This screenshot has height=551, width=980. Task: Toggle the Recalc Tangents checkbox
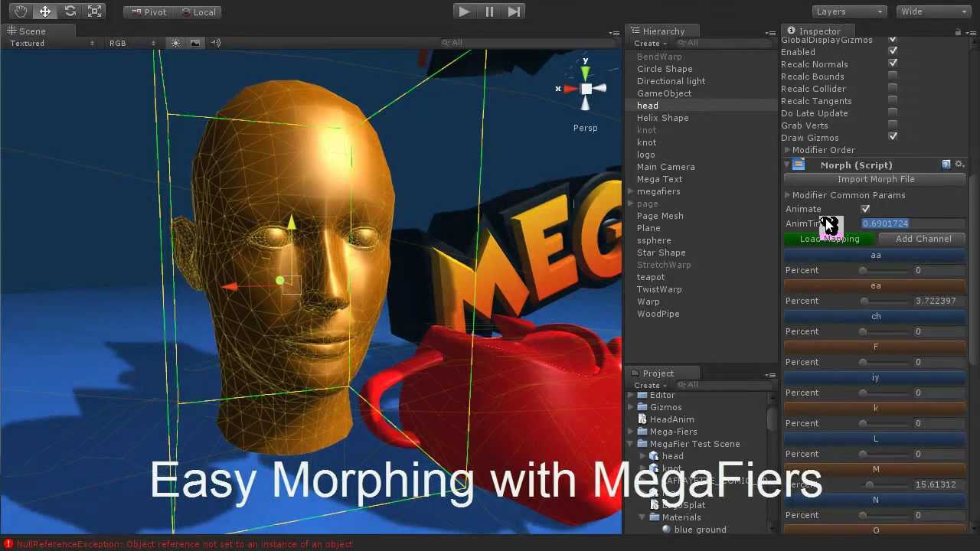pyautogui.click(x=893, y=100)
